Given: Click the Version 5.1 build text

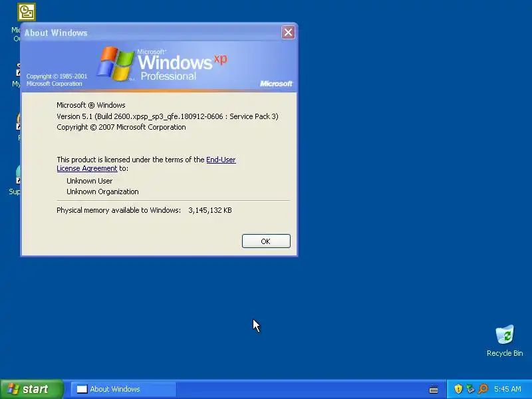Looking at the screenshot, I should click(x=168, y=116).
